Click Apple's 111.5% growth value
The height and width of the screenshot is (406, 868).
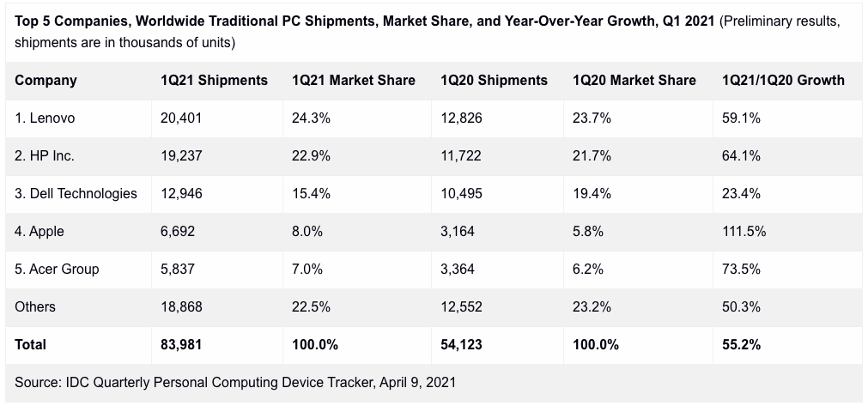pyautogui.click(x=744, y=232)
